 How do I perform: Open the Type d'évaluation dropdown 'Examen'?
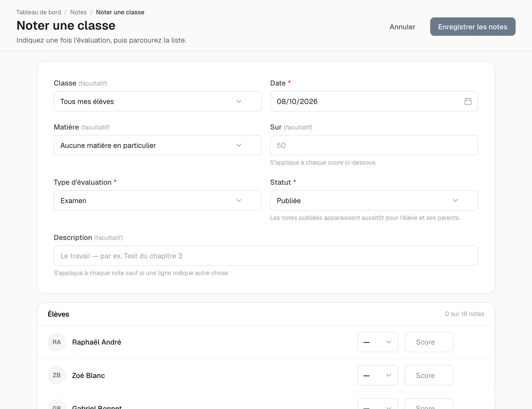[158, 200]
